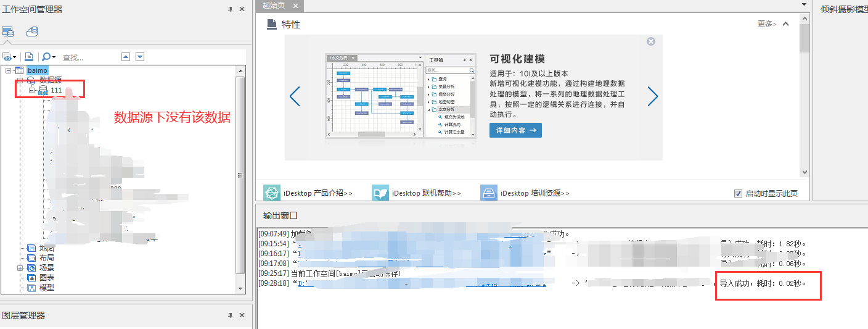This screenshot has width=868, height=329.
Task: Select the 布局 layout node
Action: pos(47,258)
